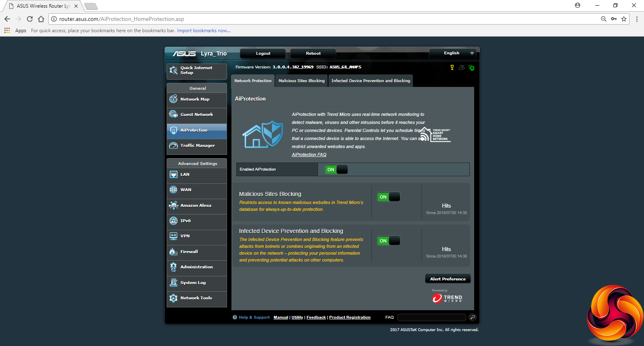Image resolution: width=644 pixels, height=346 pixels.
Task: Open the Traffic Manager gauge icon
Action: [173, 146]
